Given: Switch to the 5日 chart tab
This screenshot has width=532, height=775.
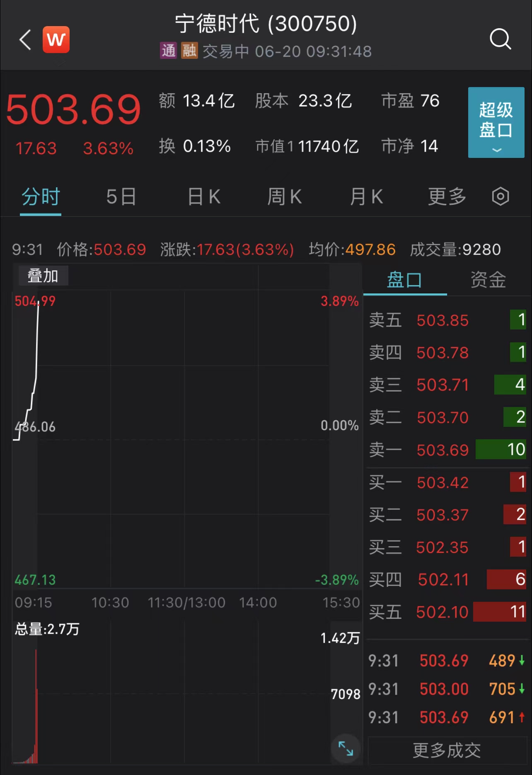Looking at the screenshot, I should [121, 196].
